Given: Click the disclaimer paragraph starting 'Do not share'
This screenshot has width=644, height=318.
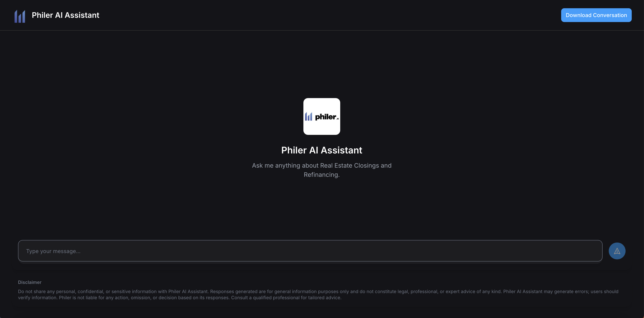Looking at the screenshot, I should coord(318,294).
